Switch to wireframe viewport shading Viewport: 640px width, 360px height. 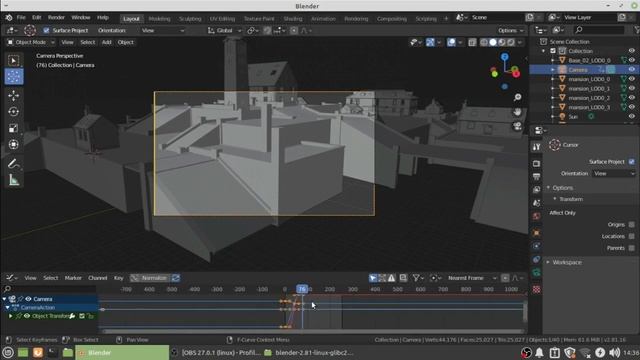tap(484, 42)
